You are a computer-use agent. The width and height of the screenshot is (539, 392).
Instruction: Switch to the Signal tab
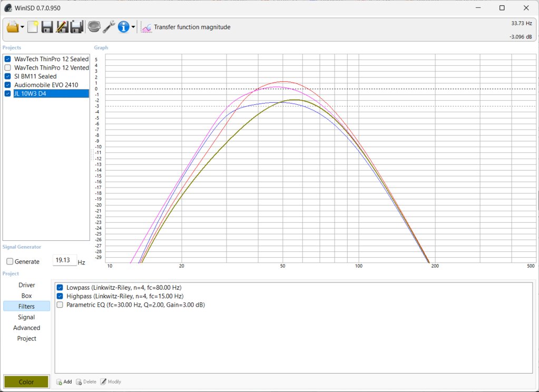pyautogui.click(x=26, y=317)
